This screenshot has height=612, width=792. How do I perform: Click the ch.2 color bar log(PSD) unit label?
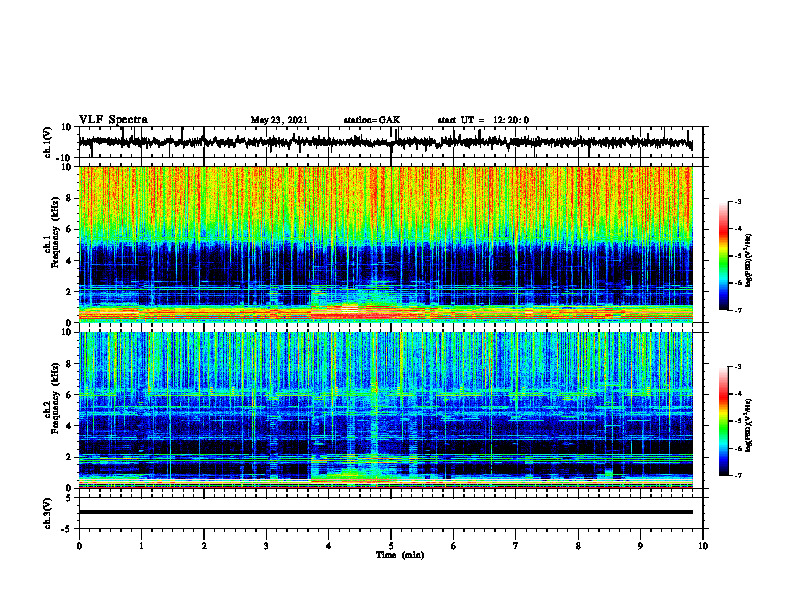pyautogui.click(x=749, y=423)
